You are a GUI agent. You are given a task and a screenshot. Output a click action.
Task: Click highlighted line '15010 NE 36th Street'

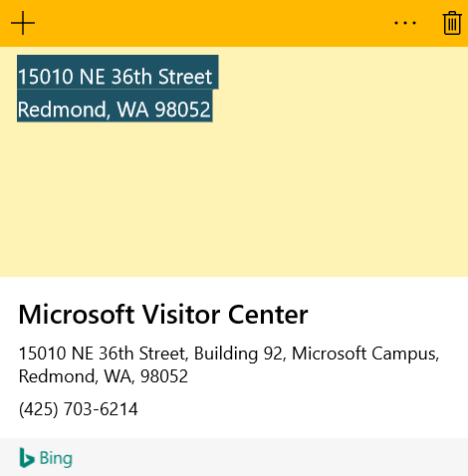[x=116, y=77]
